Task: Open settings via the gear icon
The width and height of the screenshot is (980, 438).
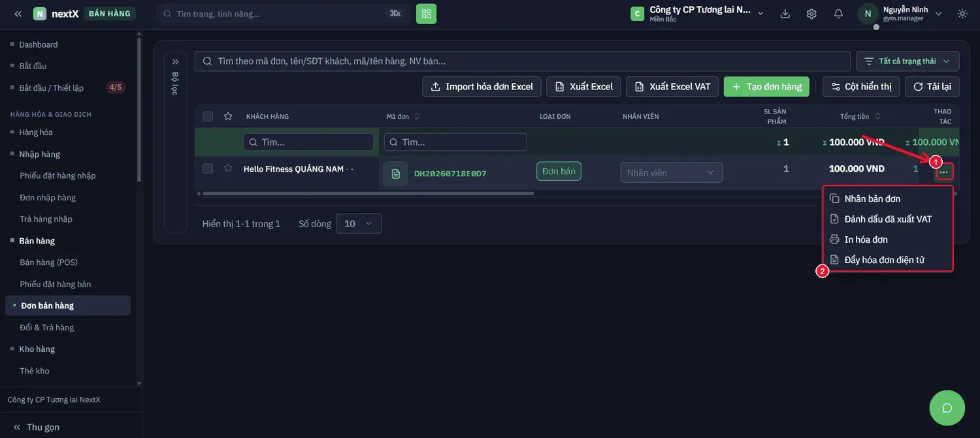Action: (x=811, y=14)
